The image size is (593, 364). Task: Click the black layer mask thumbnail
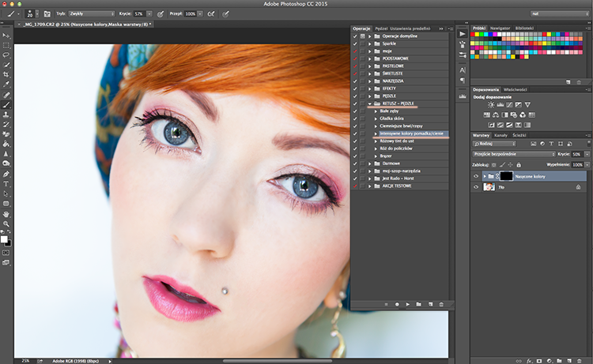point(506,176)
